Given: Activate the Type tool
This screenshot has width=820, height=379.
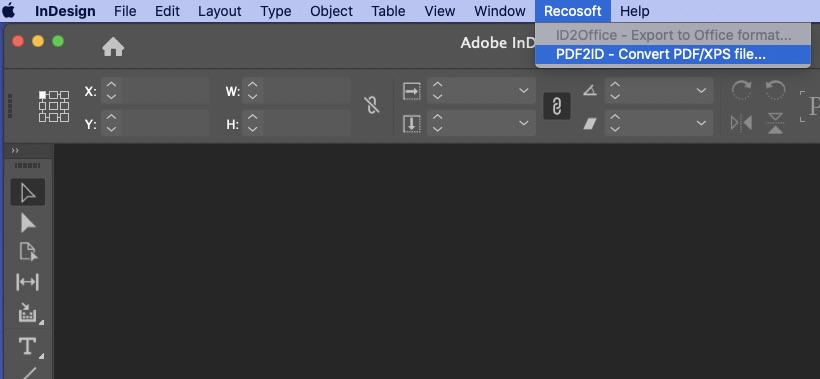Looking at the screenshot, I should (x=28, y=346).
